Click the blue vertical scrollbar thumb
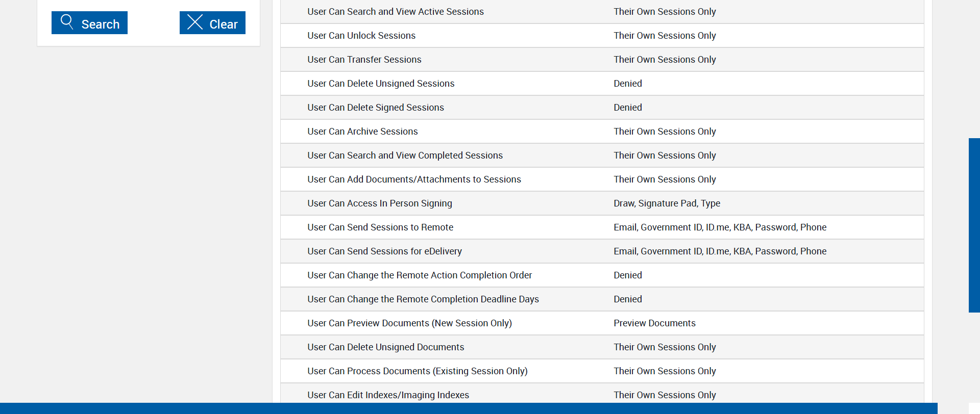The height and width of the screenshot is (414, 980). coord(974,225)
